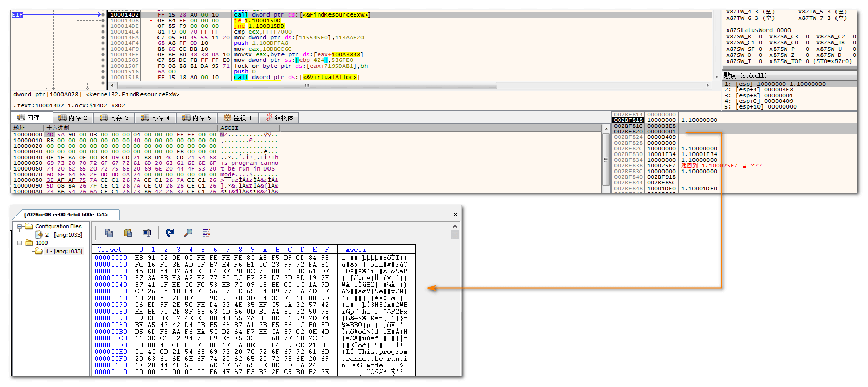Switch to the 内存 1 tab

(32, 118)
